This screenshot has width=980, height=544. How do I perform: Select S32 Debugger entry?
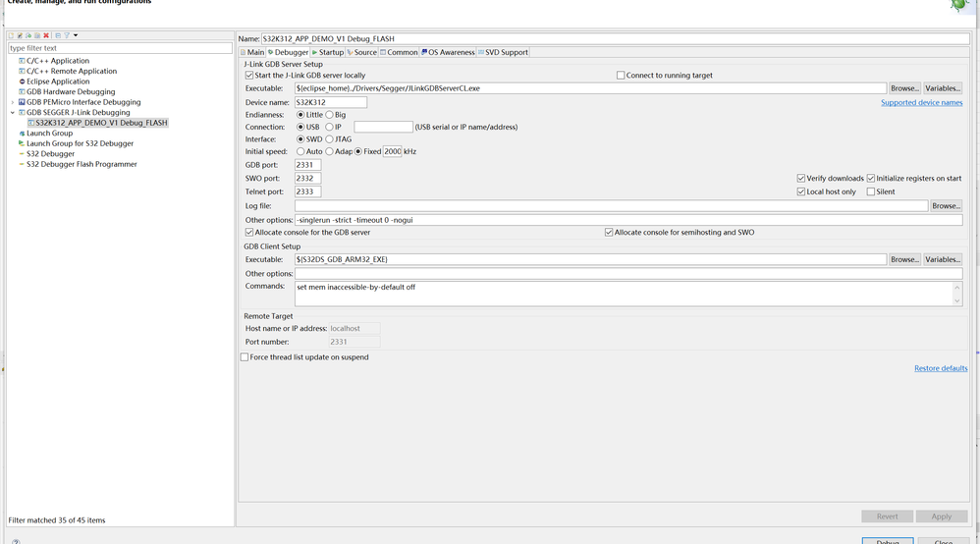[x=50, y=154]
